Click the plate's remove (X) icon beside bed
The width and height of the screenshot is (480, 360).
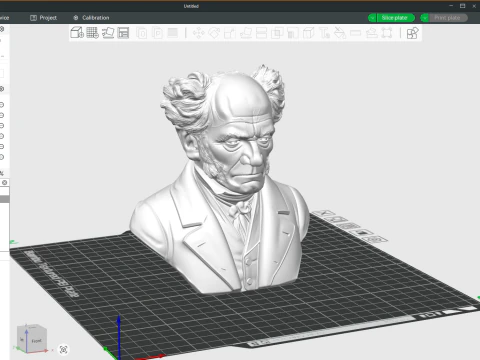[x=323, y=213]
